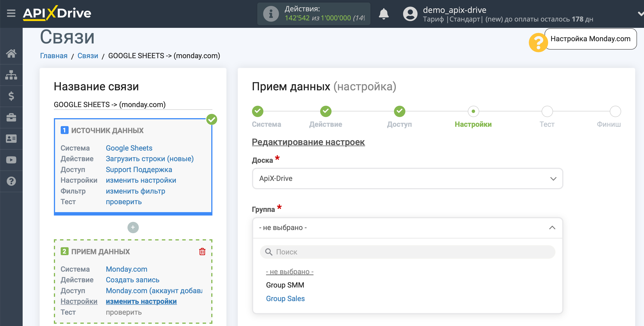
Task: Click the actions counter 142'542
Action: [x=297, y=18]
